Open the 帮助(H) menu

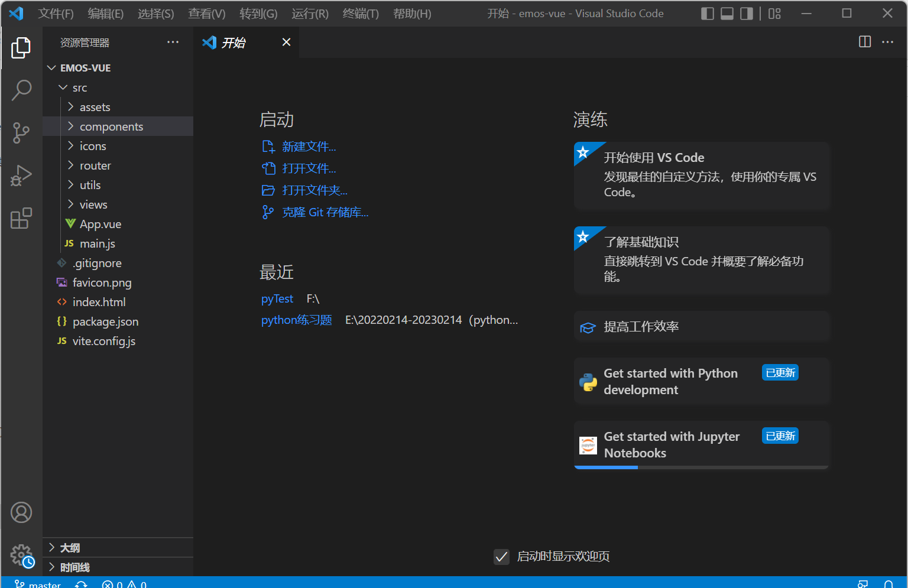coord(412,14)
